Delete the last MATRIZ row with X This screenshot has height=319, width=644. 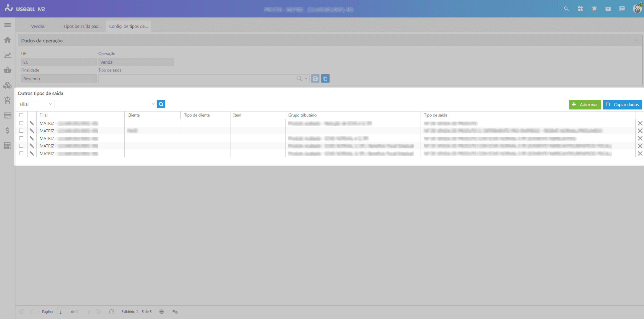640,153
